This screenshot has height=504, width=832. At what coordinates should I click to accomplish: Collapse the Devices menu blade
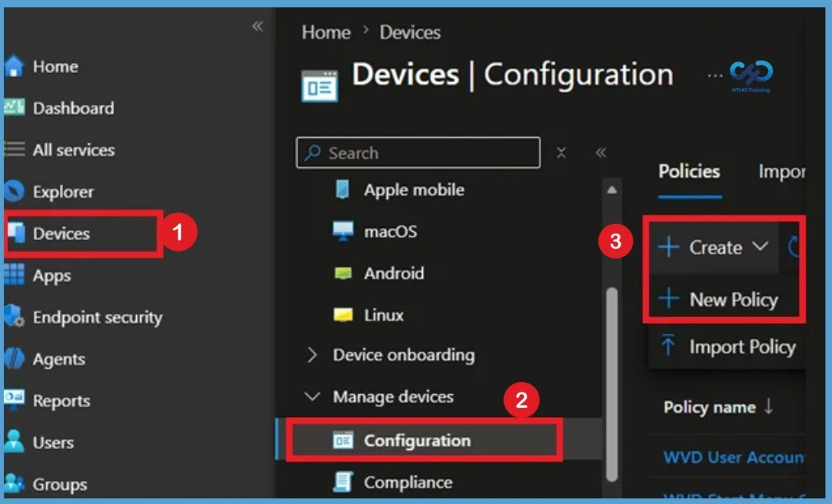[601, 152]
